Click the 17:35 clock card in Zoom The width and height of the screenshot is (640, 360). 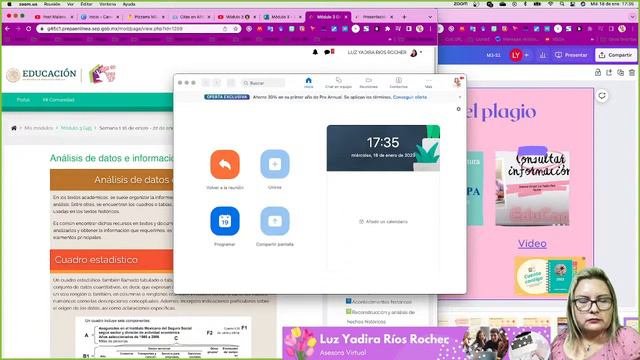tap(383, 148)
